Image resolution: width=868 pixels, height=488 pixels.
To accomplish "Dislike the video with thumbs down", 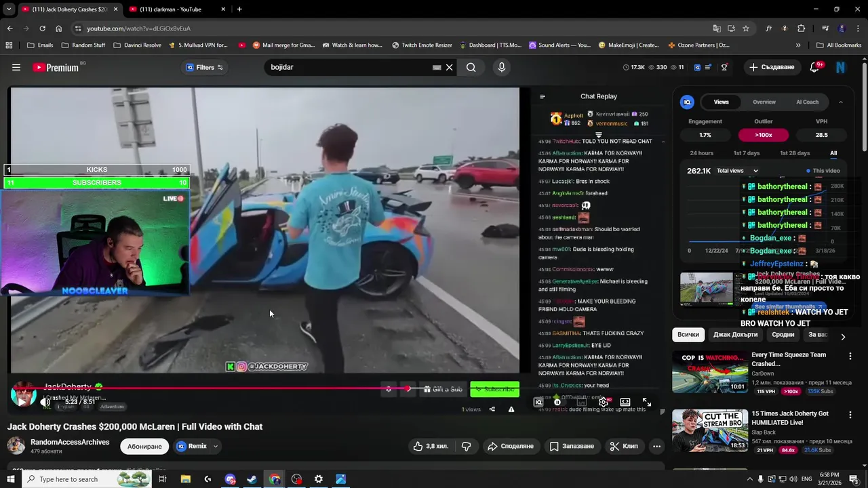I will click(x=467, y=446).
